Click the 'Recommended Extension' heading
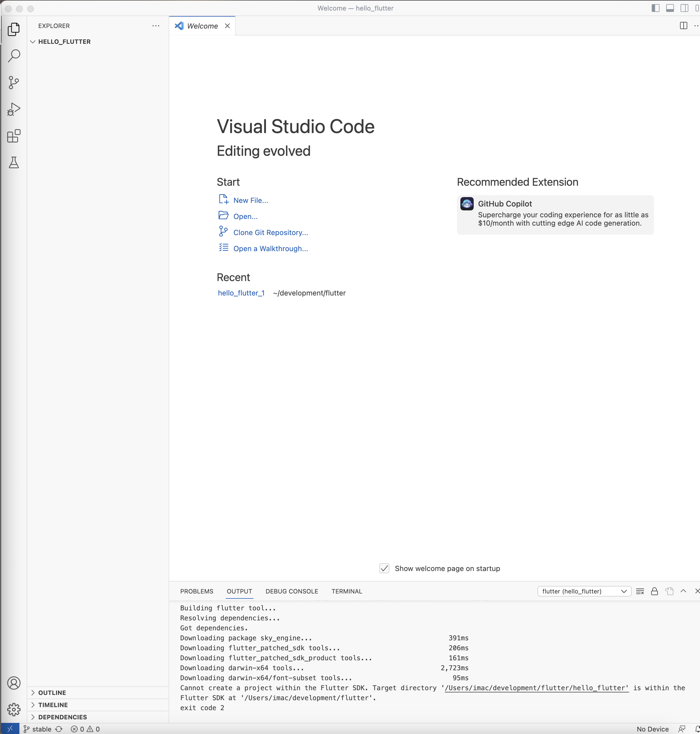 (518, 182)
